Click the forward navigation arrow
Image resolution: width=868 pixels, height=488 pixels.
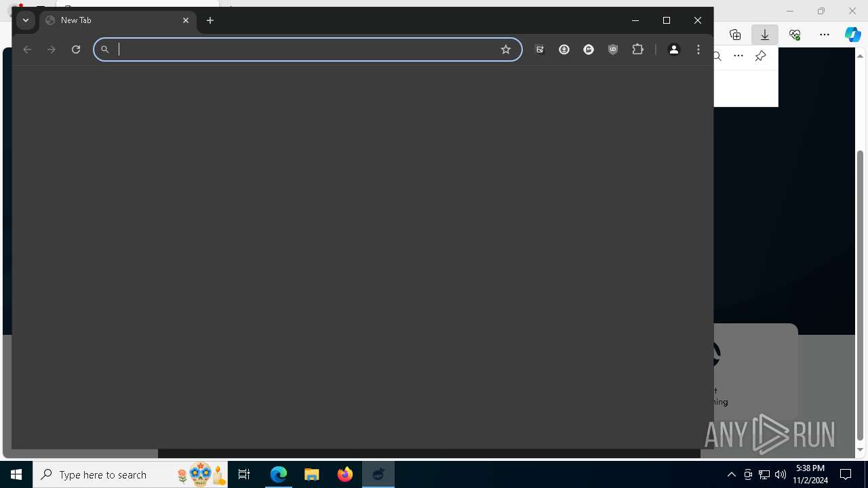(x=52, y=49)
